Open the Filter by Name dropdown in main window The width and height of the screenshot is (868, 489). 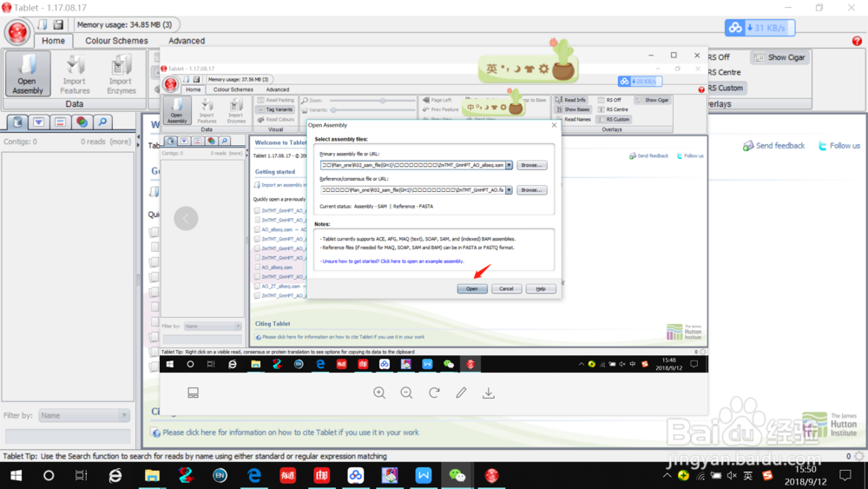coord(84,415)
